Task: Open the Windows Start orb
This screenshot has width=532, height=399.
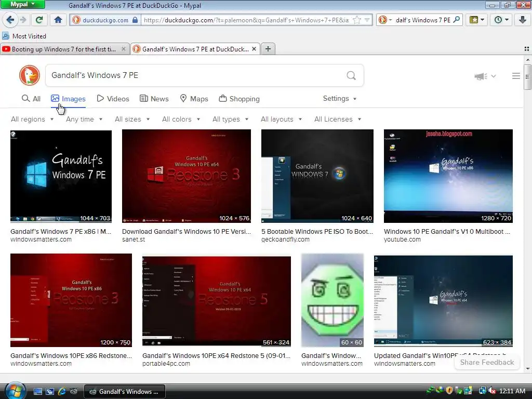Action: (x=14, y=391)
